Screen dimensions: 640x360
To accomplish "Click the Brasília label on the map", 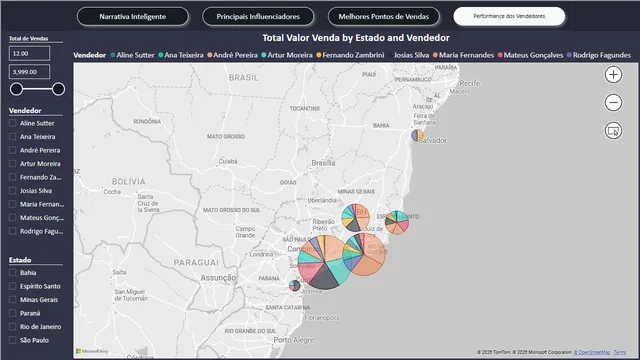I will (323, 163).
